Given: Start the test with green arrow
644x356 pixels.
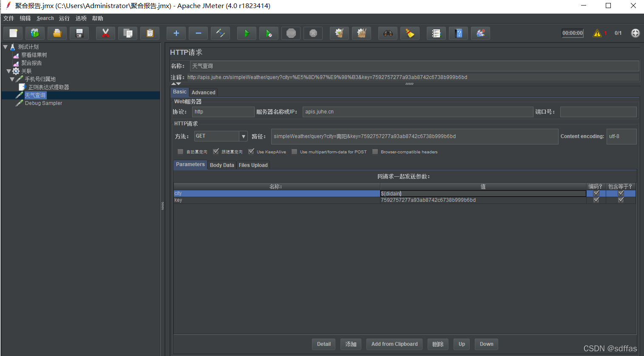Looking at the screenshot, I should click(x=247, y=33).
